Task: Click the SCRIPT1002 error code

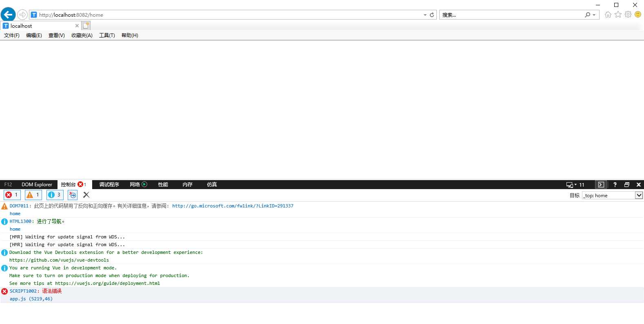Action: tap(23, 291)
